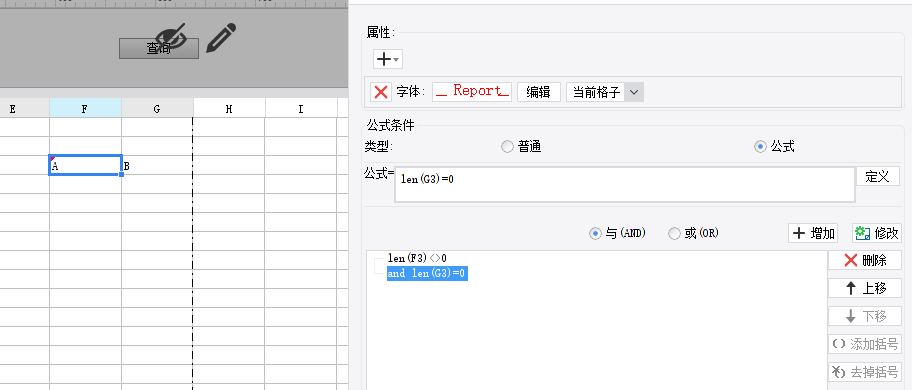
Task: Click the pencil edit icon
Action: point(221,38)
